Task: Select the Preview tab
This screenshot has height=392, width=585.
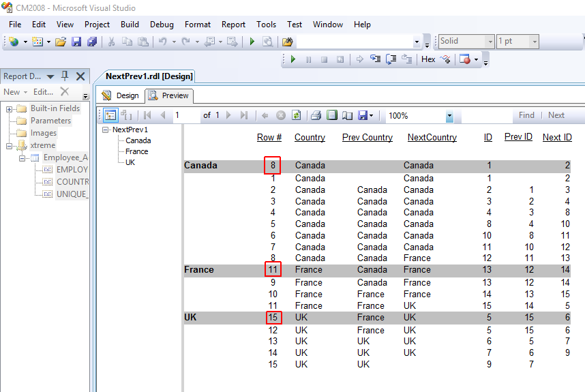Action: [x=168, y=95]
